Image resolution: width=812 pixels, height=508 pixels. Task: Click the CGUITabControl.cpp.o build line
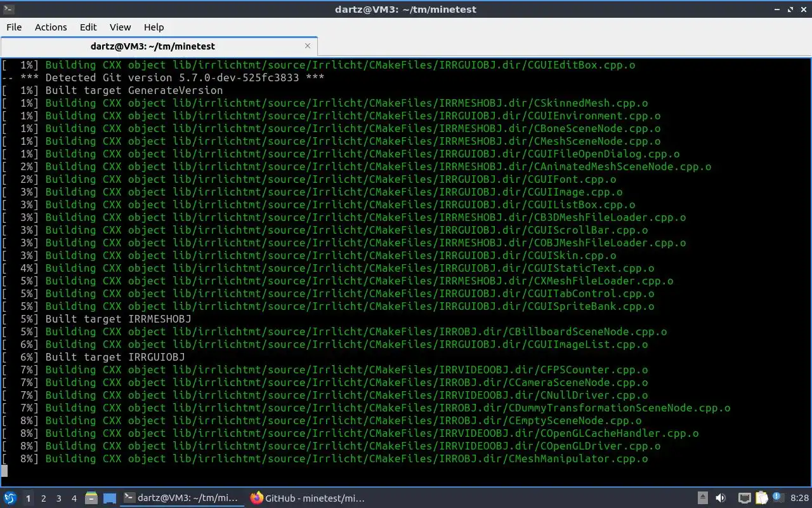[x=328, y=293]
